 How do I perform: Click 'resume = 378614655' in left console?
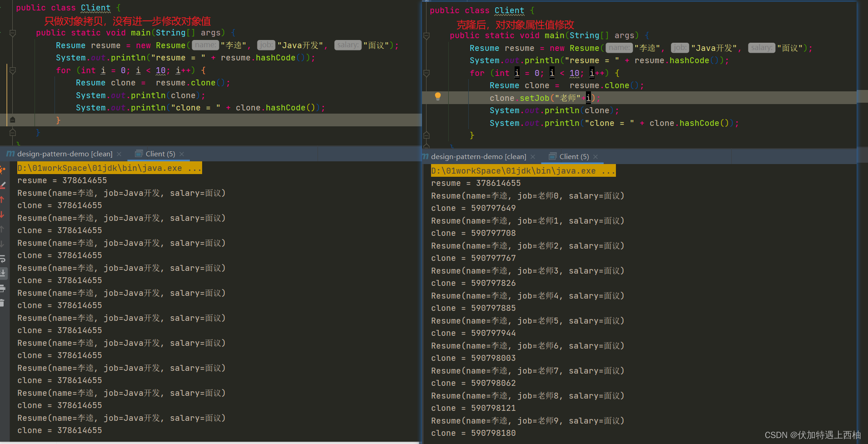62,180
